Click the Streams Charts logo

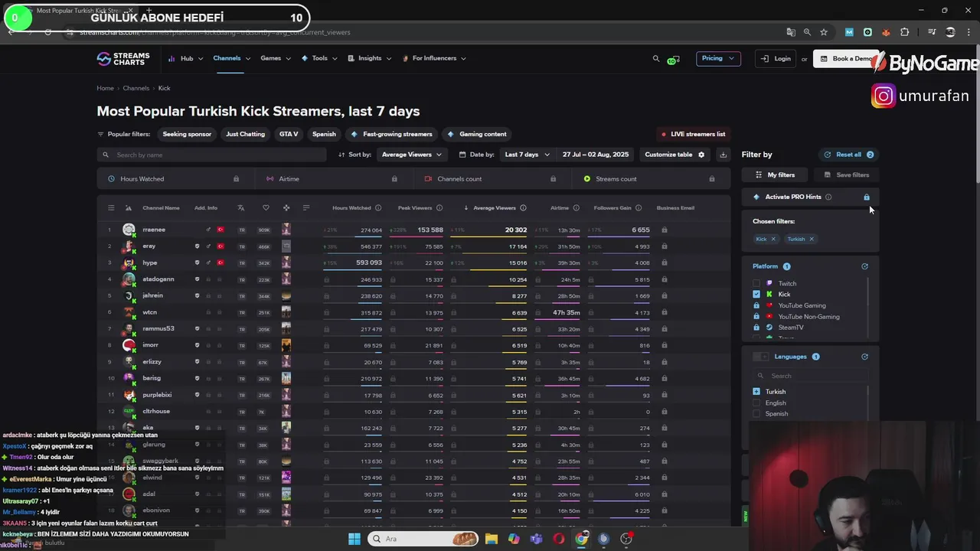[123, 59]
